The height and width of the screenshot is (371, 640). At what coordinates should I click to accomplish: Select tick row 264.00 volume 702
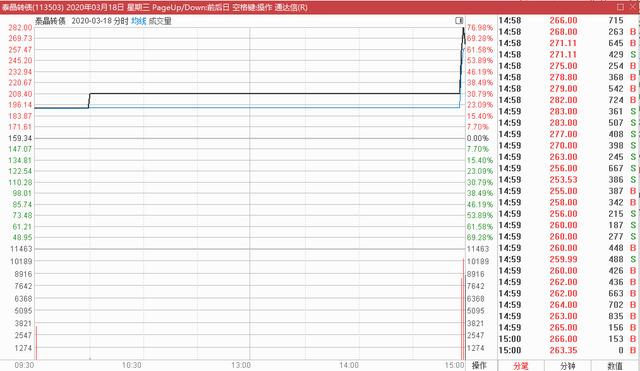coord(568,305)
